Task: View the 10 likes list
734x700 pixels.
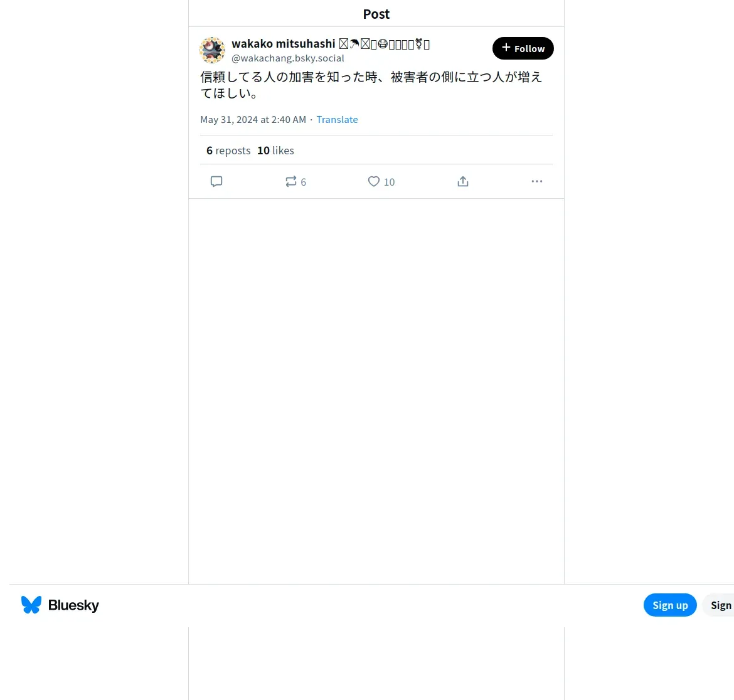Action: [275, 151]
